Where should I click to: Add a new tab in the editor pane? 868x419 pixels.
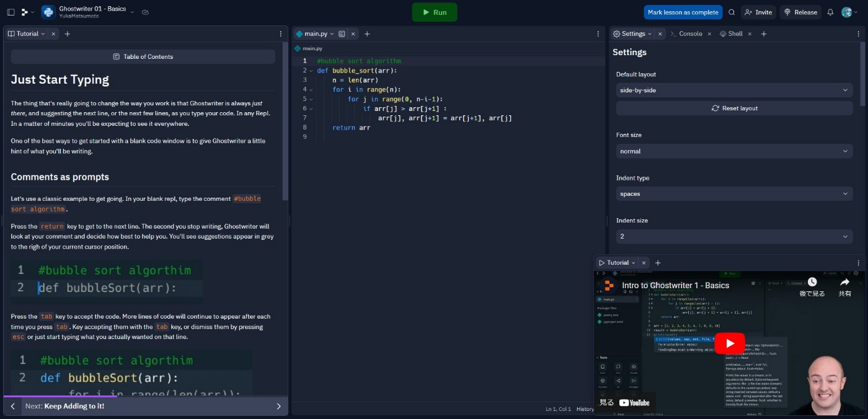click(367, 33)
